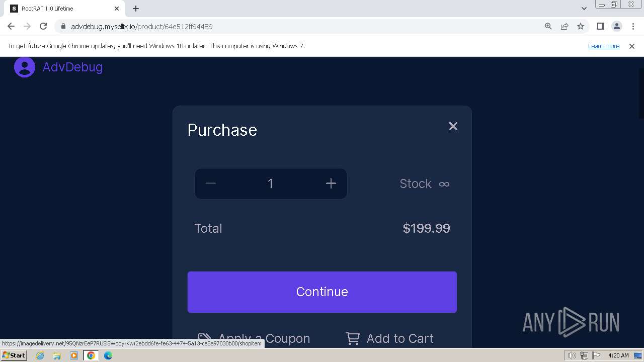Click the Chrome taskbar icon
The height and width of the screenshot is (362, 644).
point(91,355)
